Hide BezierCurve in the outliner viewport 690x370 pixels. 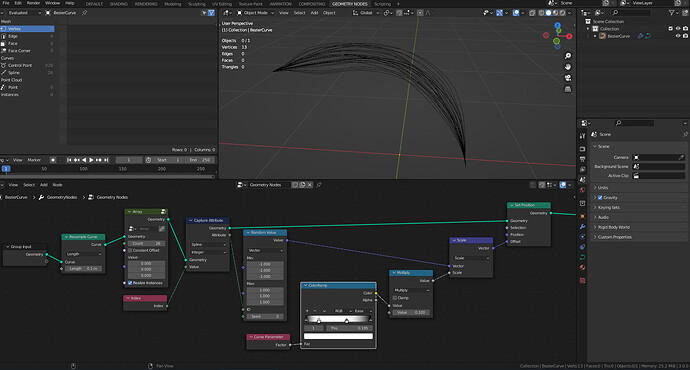click(x=678, y=36)
